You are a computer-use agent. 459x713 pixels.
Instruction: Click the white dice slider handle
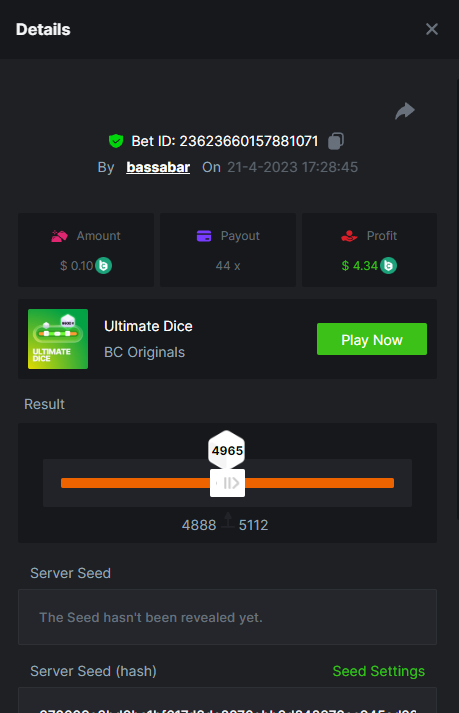click(227, 483)
